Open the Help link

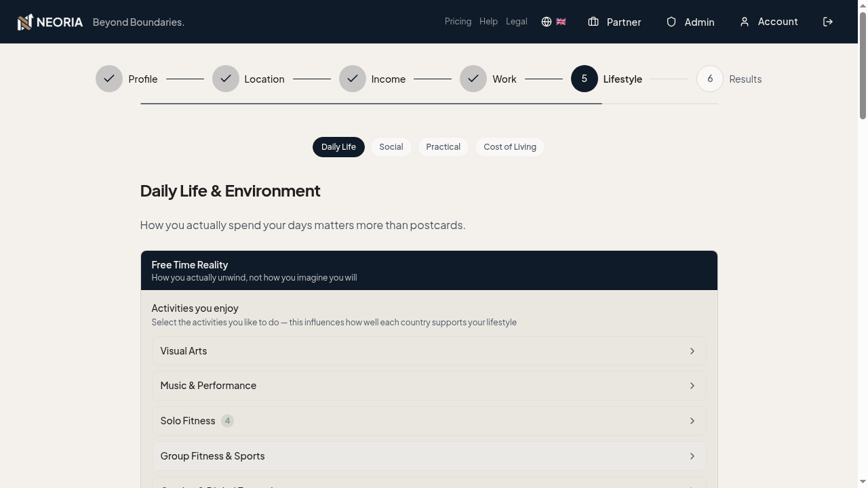(488, 22)
